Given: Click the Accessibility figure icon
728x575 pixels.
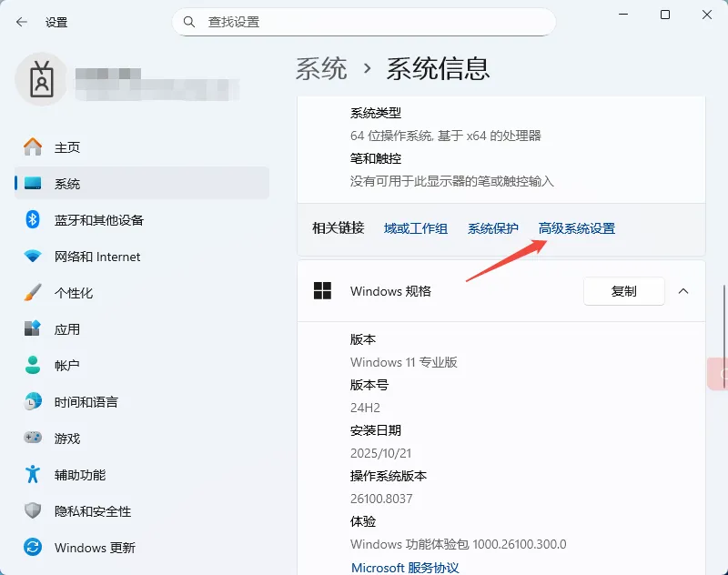Looking at the screenshot, I should pos(33,474).
